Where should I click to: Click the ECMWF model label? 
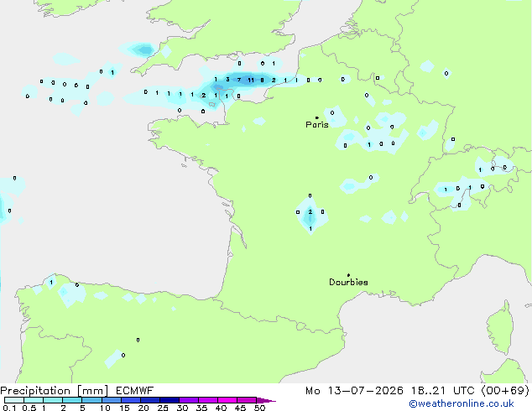tap(135, 391)
